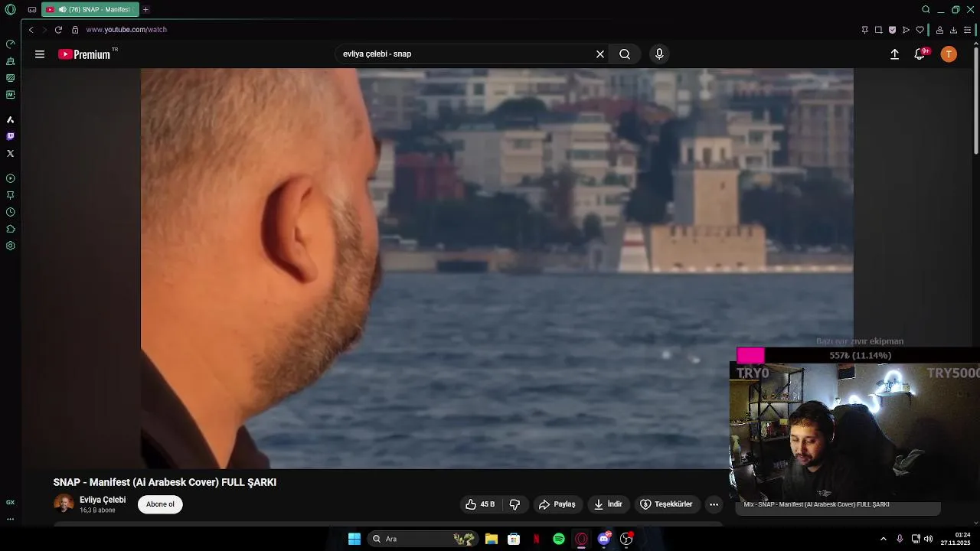
Task: Show hidden system tray icons
Action: [x=884, y=539]
